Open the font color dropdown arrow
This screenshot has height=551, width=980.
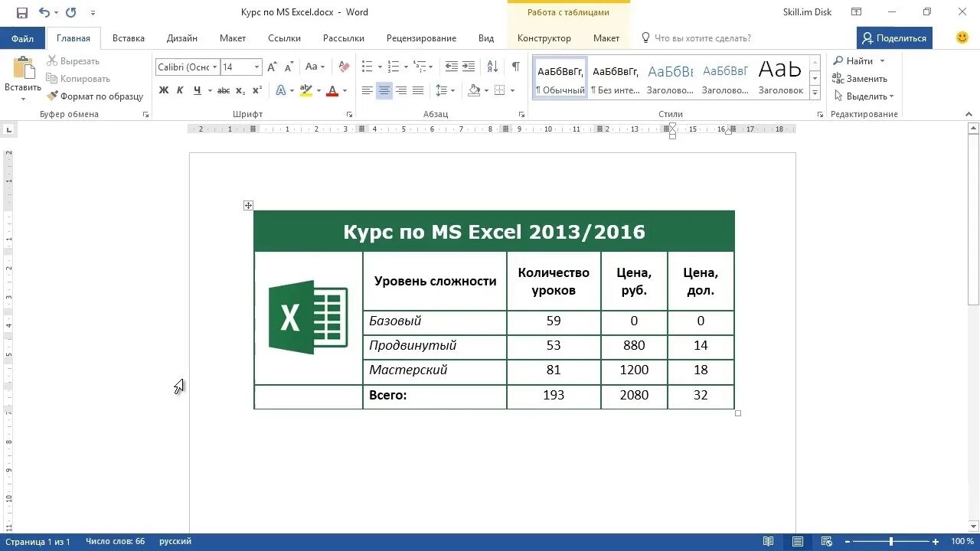(345, 90)
